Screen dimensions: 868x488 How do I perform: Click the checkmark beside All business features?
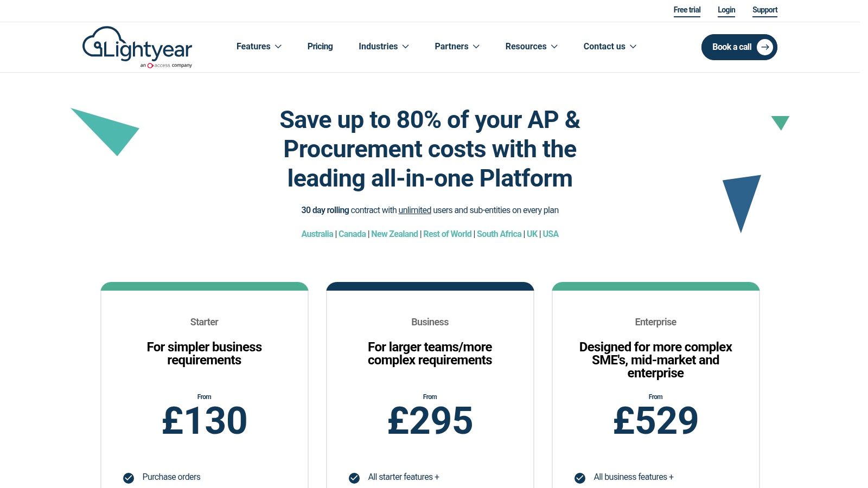point(579,478)
